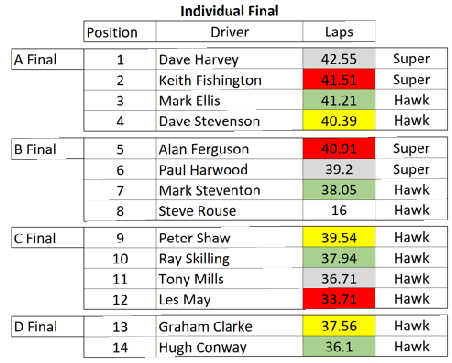Select Alan Ferguson driver cell
This screenshot has width=452, height=363.
(229, 149)
